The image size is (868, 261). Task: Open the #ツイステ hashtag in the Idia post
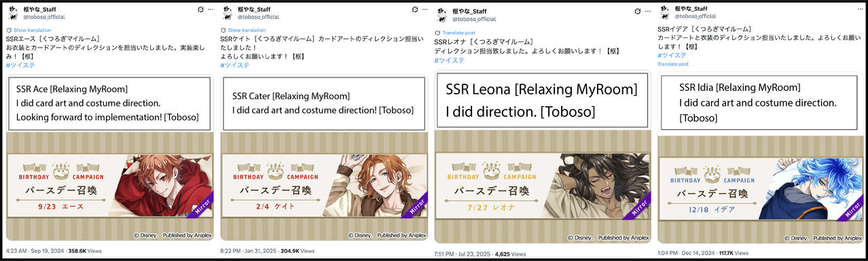672,55
